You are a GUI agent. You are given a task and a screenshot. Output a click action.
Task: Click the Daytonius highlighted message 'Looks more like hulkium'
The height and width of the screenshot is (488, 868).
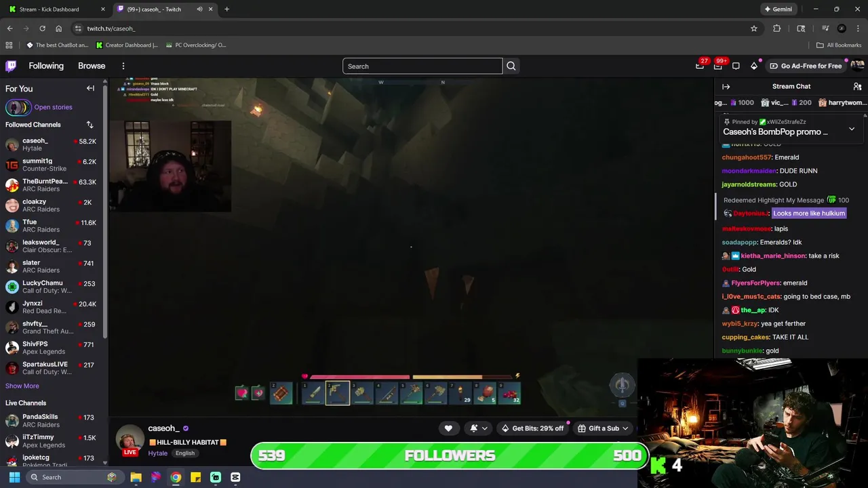[x=809, y=213]
